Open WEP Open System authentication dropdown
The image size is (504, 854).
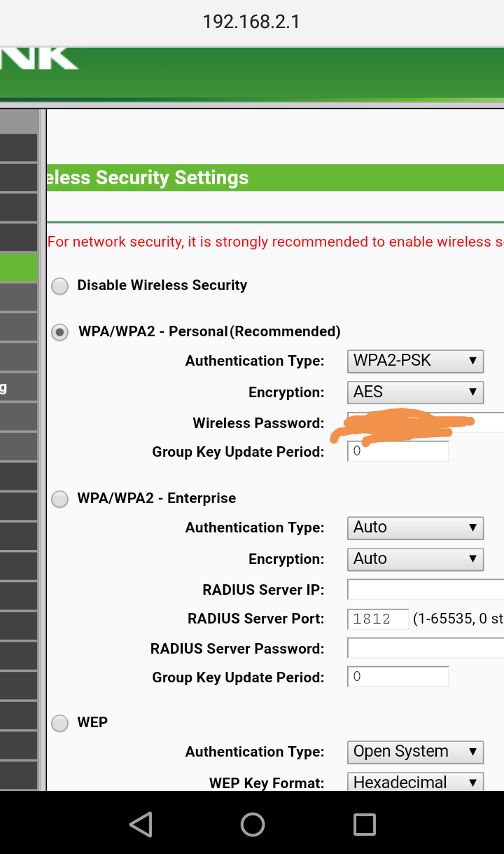pyautogui.click(x=415, y=752)
